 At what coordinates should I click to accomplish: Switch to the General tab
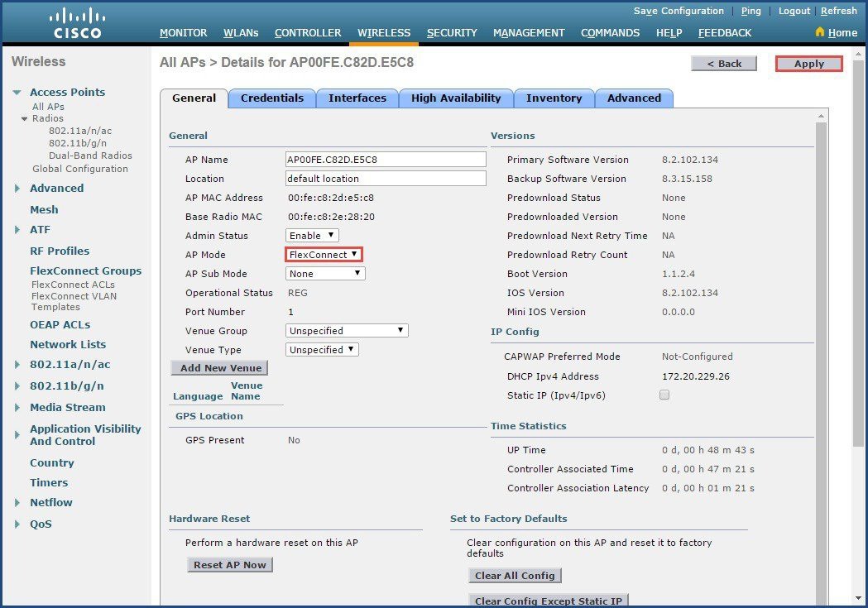[194, 98]
